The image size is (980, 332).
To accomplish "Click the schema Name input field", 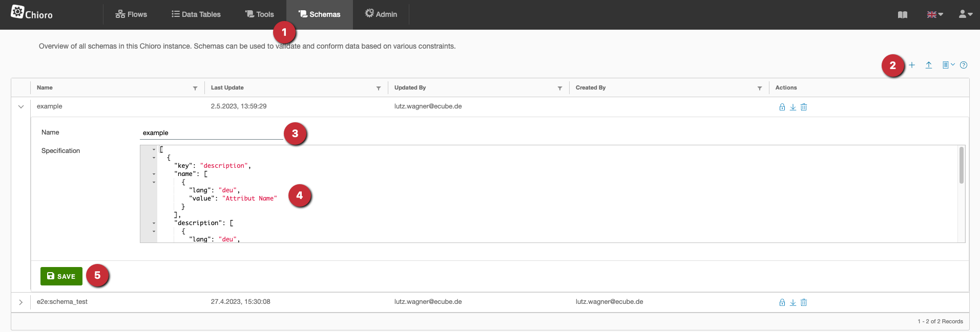I will pyautogui.click(x=211, y=133).
